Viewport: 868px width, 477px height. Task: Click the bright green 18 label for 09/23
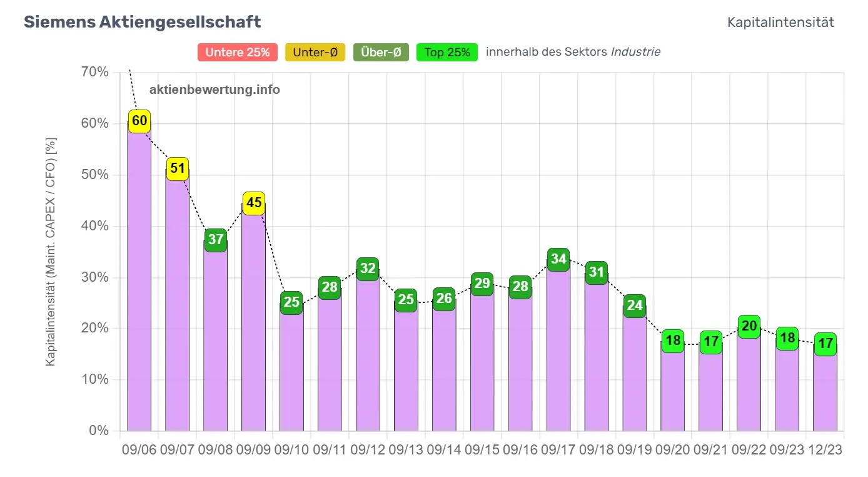coord(787,338)
